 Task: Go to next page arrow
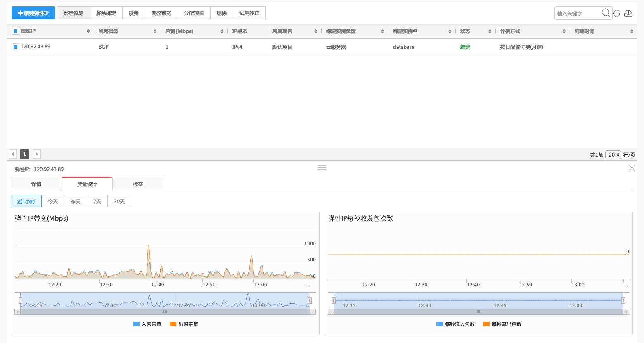click(37, 154)
